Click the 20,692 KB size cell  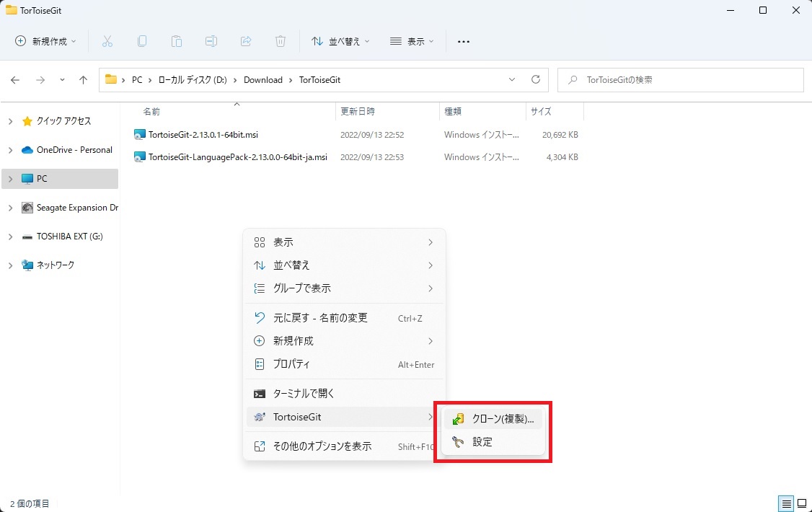[x=560, y=135]
